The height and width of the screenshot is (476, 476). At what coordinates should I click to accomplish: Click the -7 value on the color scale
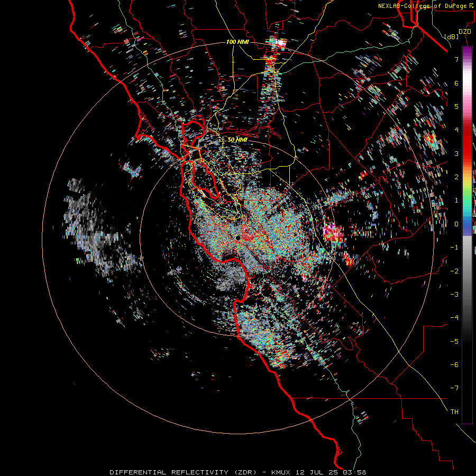[x=454, y=388]
